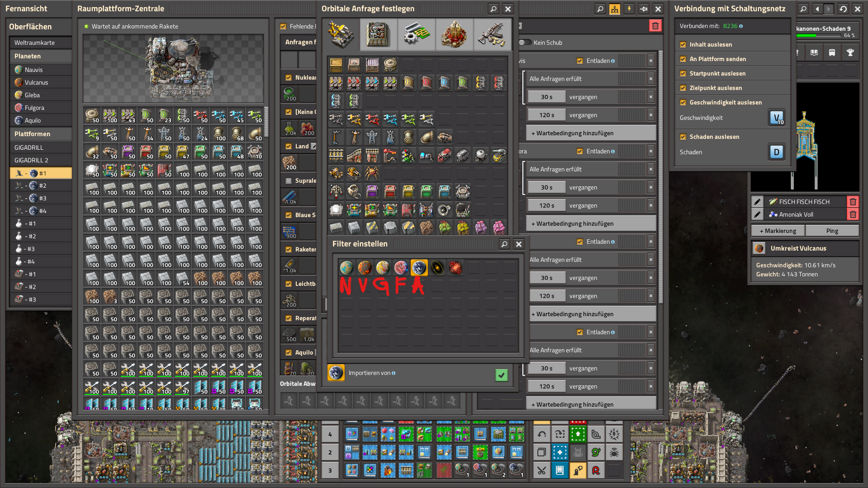Uncheck Entladen for the Nauvis stop
868x488 pixels.
click(x=580, y=60)
